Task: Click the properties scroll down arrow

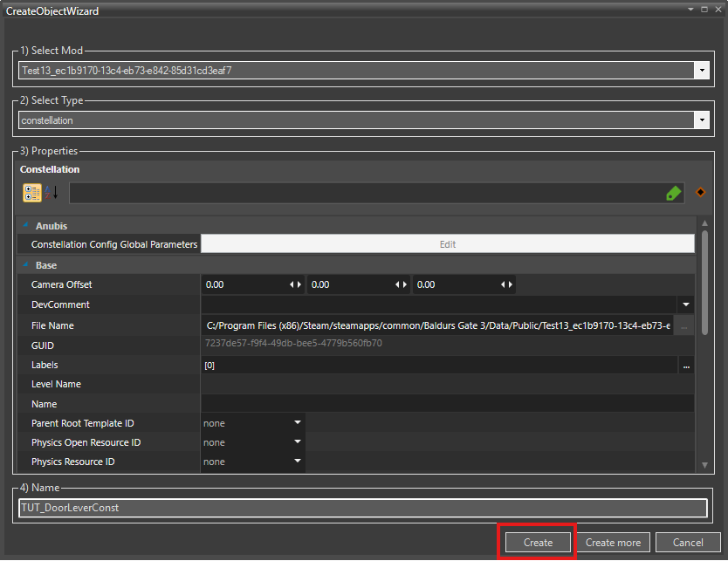Action: pos(704,465)
